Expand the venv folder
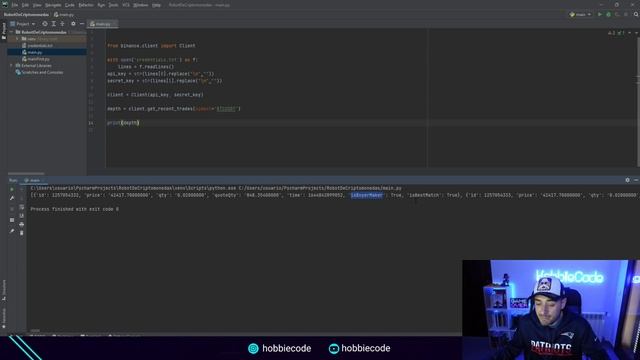 pos(17,39)
